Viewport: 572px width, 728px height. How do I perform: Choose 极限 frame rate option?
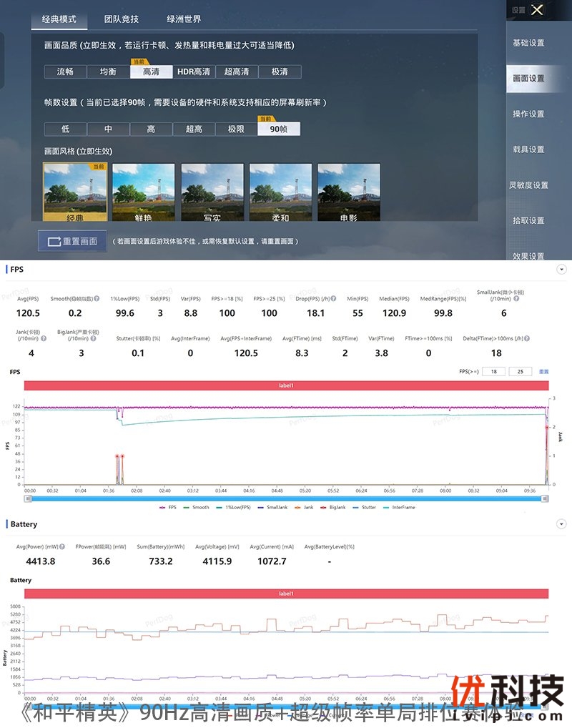pos(237,129)
